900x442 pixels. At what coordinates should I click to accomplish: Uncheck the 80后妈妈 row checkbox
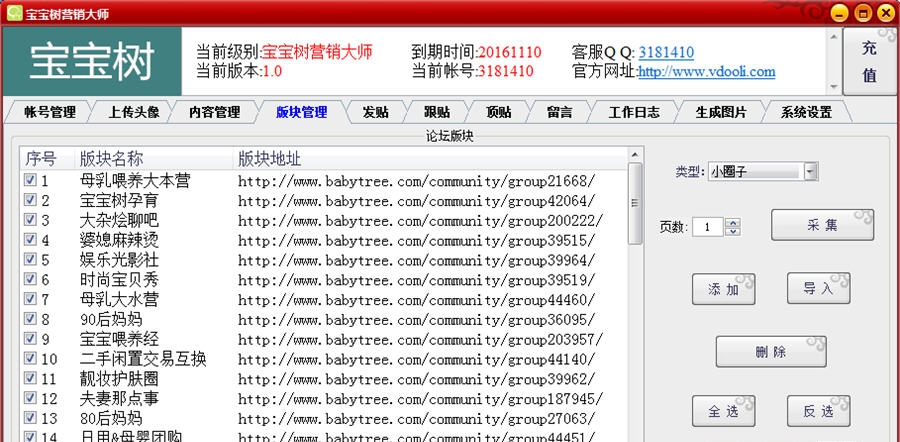coord(30,417)
